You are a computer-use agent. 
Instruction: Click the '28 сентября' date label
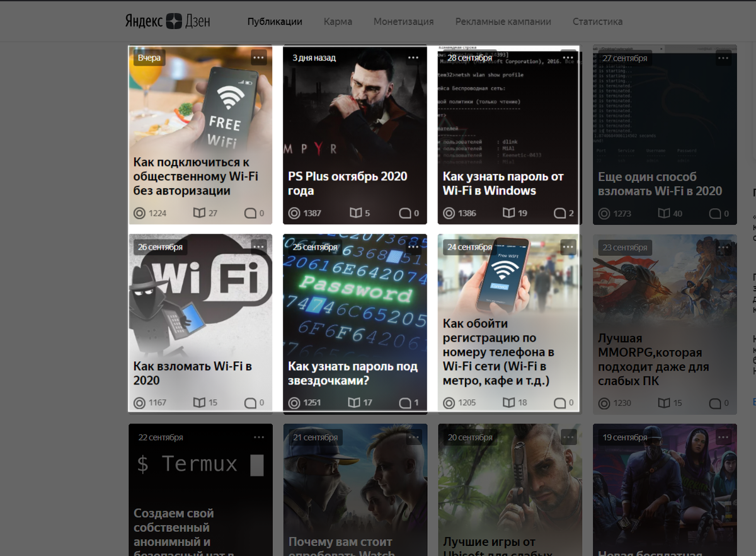tap(470, 57)
